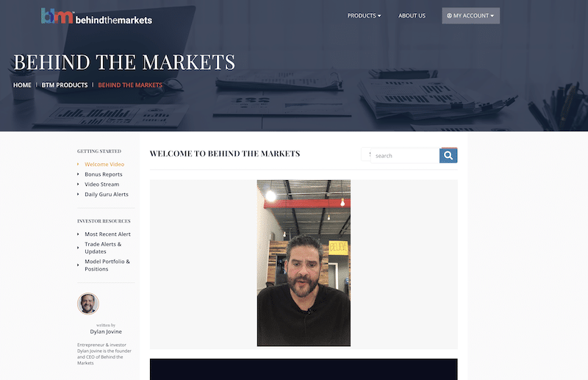Open Daily Guru Alerts in the sidebar
This screenshot has height=380, width=588.
tap(106, 194)
